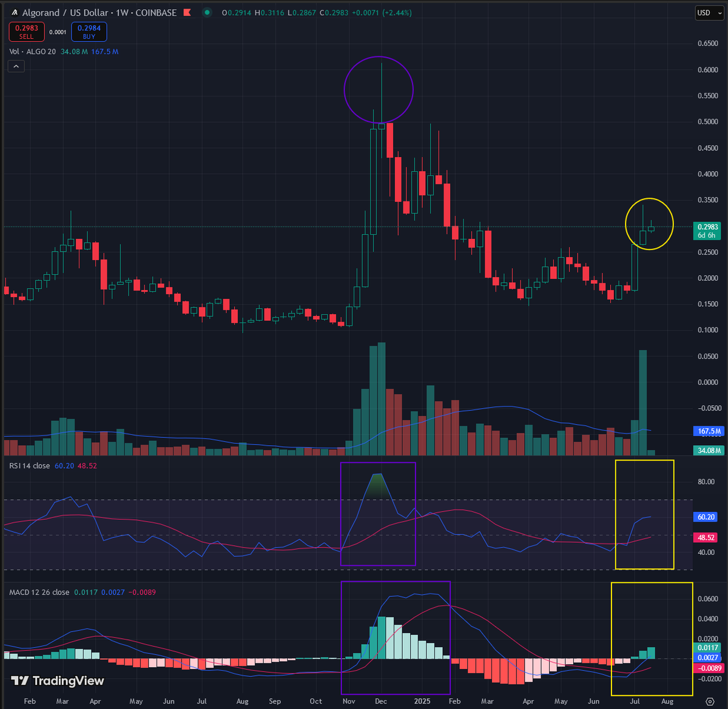Click the 0.0001 spread value between Sell and Buy
This screenshot has width=728, height=709.
click(x=58, y=32)
